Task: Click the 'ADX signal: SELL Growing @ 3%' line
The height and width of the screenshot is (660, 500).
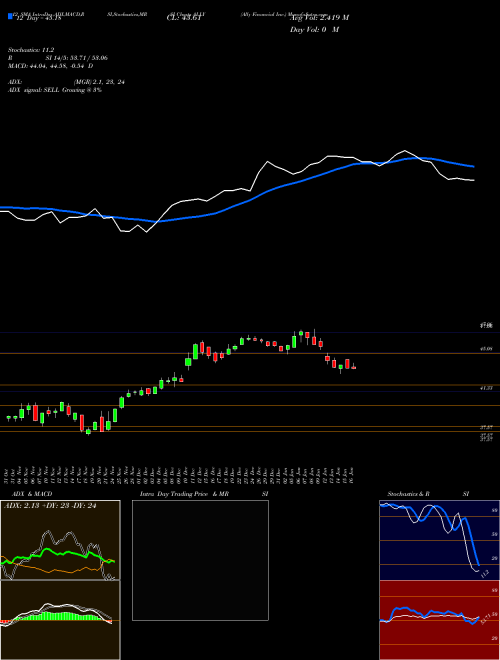Action: tap(55, 90)
